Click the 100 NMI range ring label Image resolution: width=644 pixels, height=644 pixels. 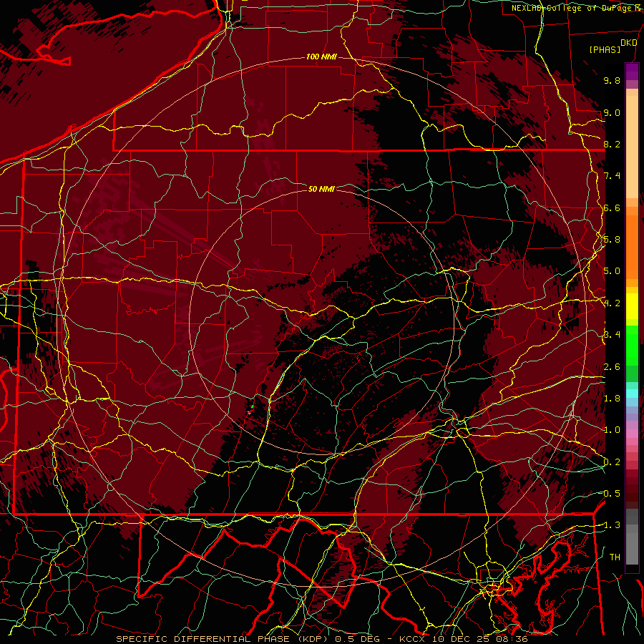coord(321,57)
